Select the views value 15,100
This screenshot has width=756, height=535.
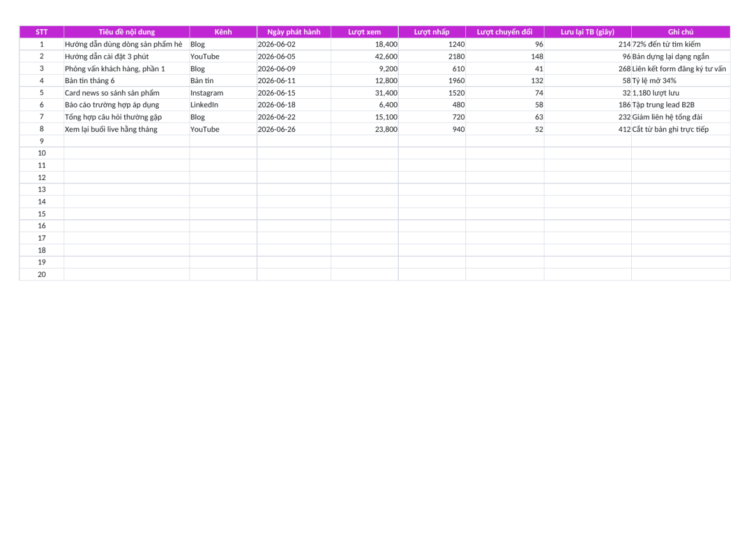[364, 117]
